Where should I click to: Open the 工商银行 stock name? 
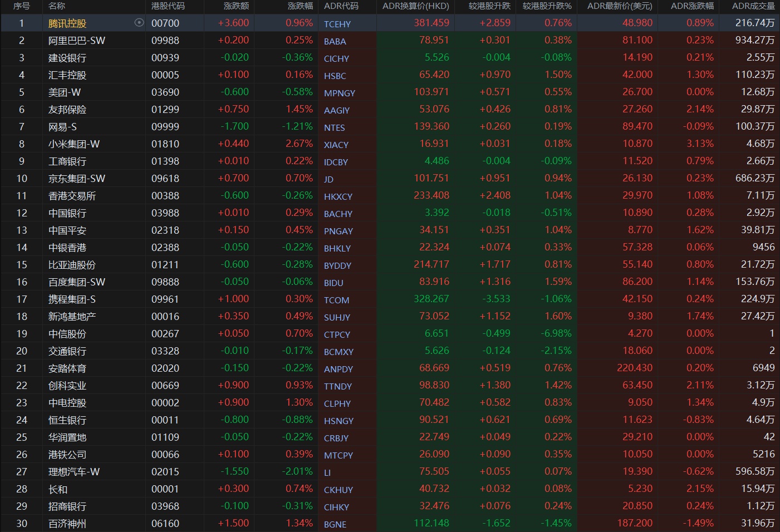67,161
